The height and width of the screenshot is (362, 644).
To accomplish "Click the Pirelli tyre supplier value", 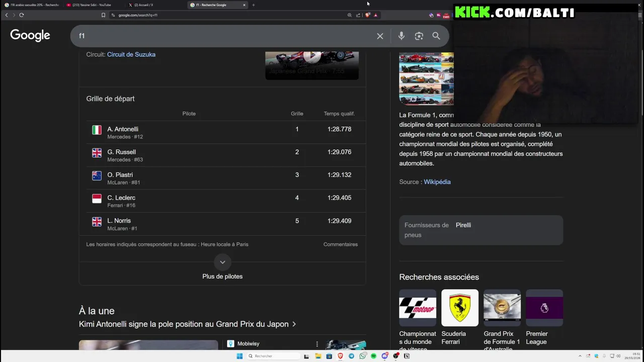I will point(463,225).
